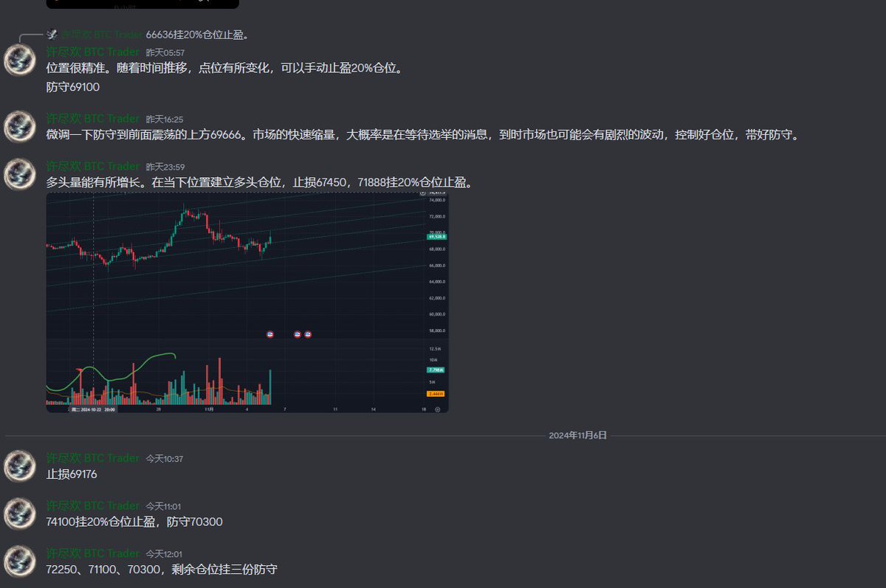The image size is (886, 588).
Task: Open the settings gear at the chart's bottom-right corner
Action: pyautogui.click(x=437, y=409)
